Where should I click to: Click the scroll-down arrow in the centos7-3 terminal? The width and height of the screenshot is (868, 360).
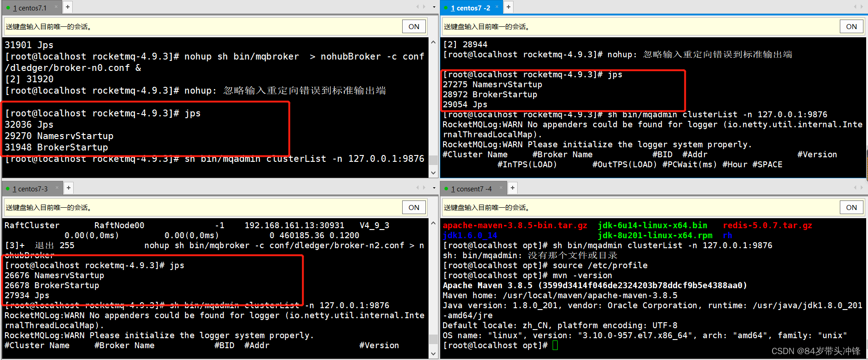pyautogui.click(x=433, y=354)
